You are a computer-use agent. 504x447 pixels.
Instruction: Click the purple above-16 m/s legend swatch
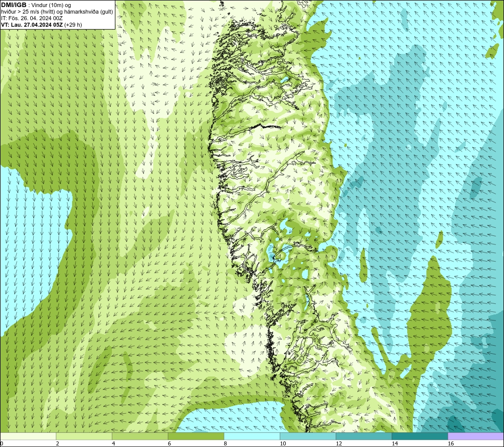(x=476, y=436)
